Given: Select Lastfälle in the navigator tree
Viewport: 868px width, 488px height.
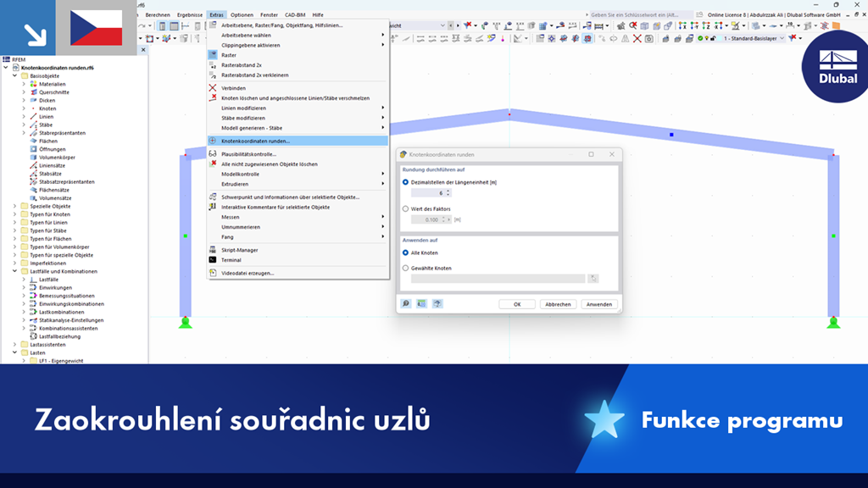Looking at the screenshot, I should coord(48,280).
